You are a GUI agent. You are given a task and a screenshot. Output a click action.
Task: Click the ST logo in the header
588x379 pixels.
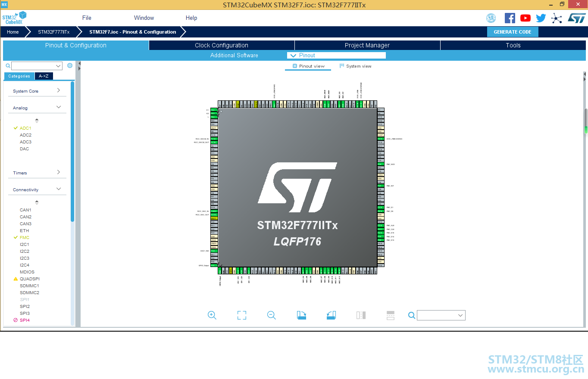(577, 18)
